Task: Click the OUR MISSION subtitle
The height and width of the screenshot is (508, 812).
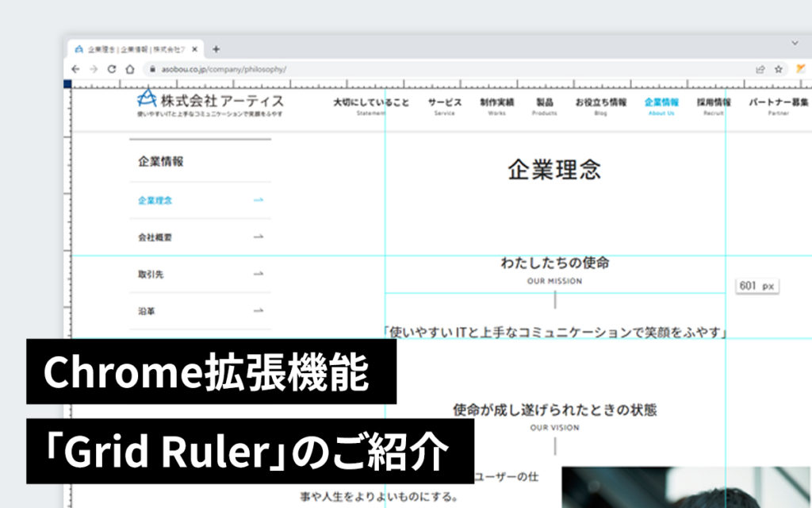Action: coord(554,281)
